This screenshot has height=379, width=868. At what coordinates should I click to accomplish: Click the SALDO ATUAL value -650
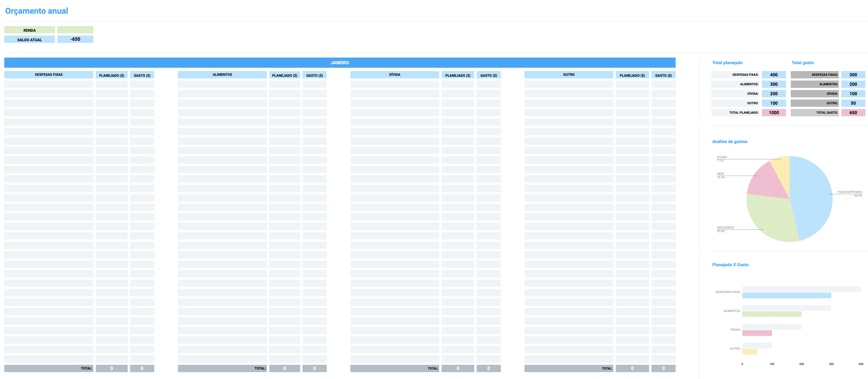(75, 39)
